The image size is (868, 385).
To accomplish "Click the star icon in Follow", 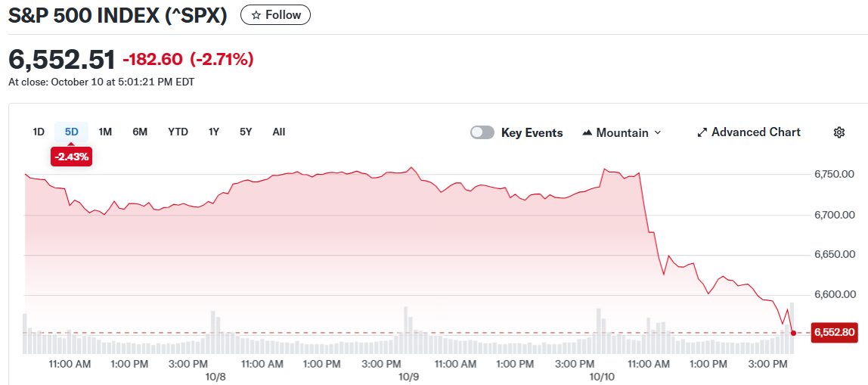I will [256, 15].
